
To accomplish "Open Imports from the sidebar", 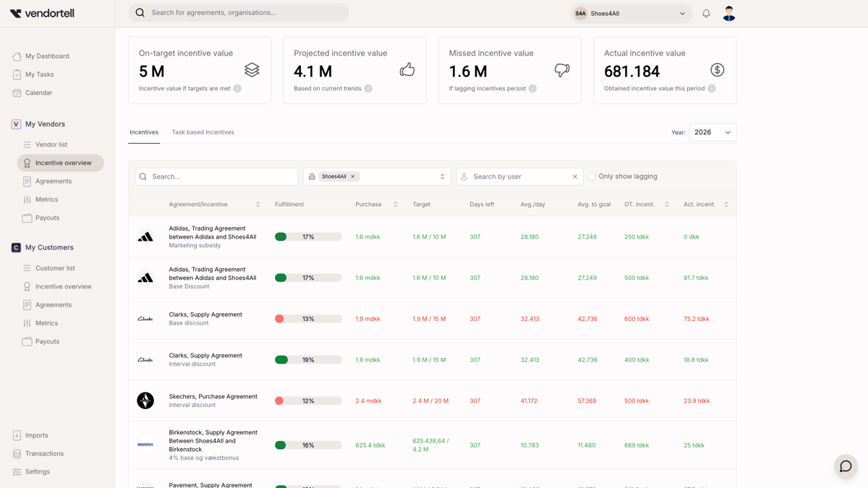I will (37, 435).
